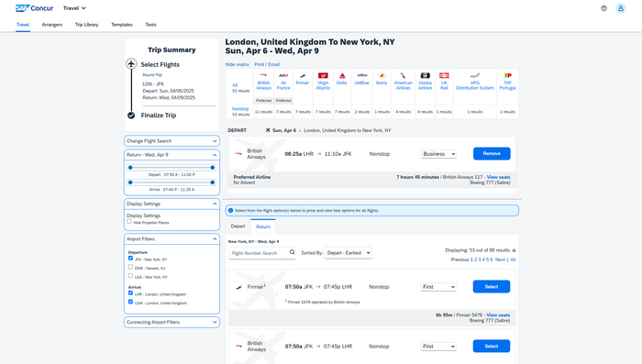View seats for Finnair 5478
The width and height of the screenshot is (642, 364).
(x=498, y=315)
